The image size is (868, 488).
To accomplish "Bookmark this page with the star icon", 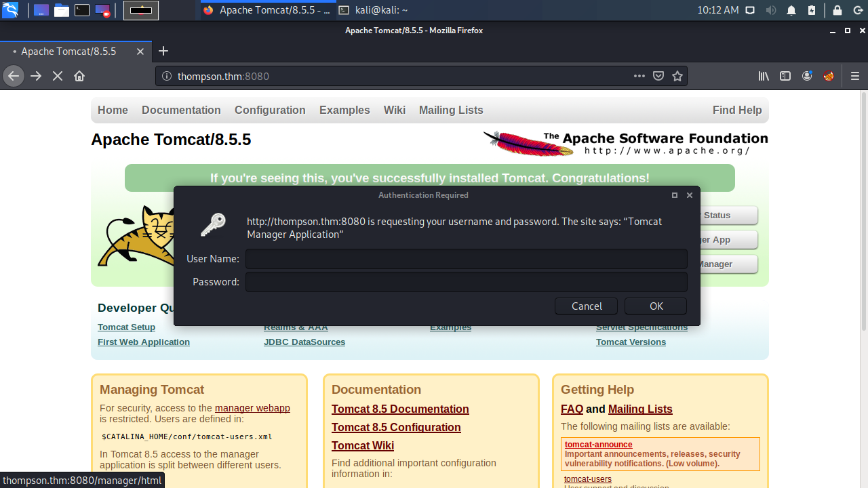I will point(677,76).
